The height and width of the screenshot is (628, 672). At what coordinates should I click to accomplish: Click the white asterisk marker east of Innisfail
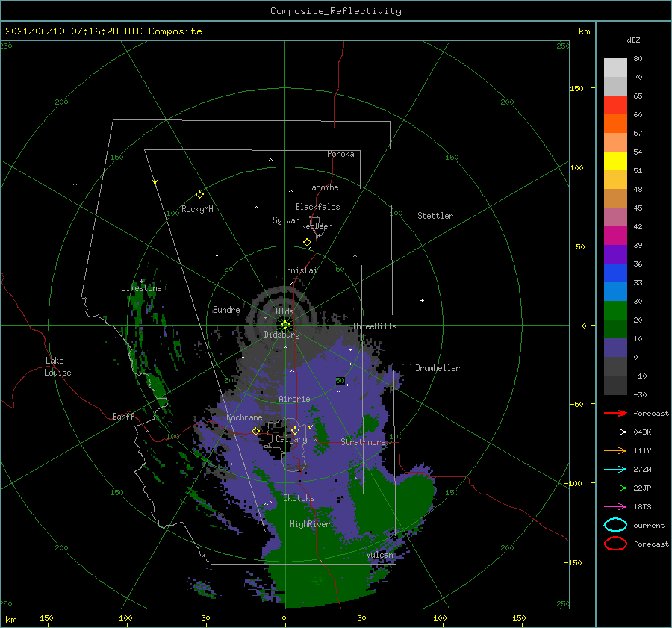[x=355, y=256]
